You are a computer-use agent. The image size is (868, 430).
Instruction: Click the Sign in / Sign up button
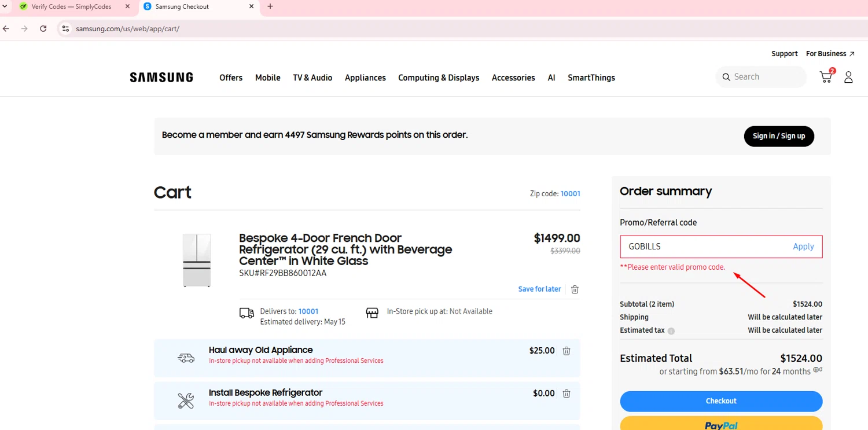[779, 136]
